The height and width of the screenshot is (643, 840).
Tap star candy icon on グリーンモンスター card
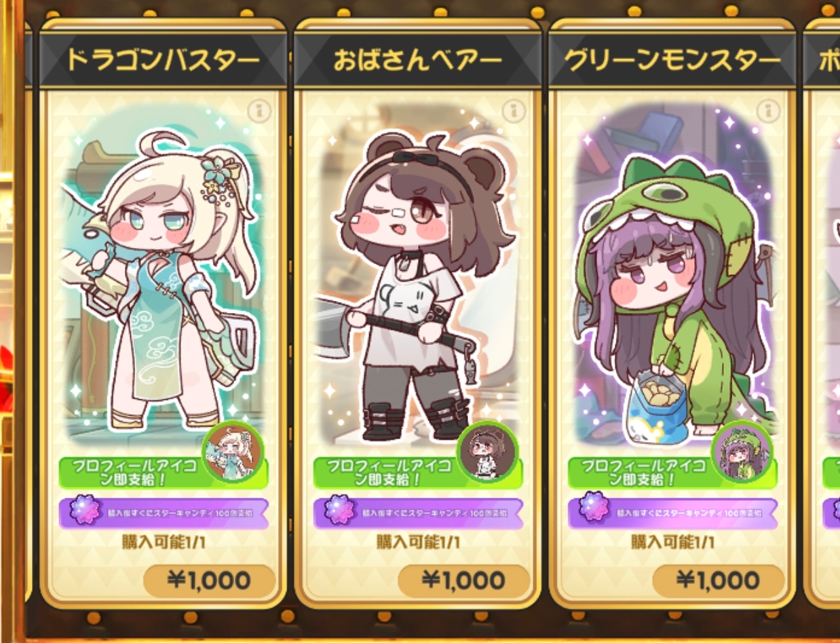594,512
